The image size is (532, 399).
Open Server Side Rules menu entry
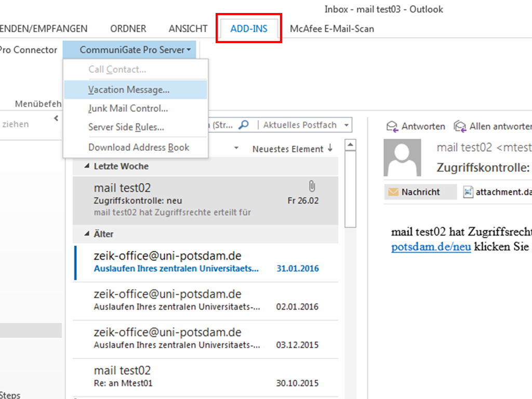click(126, 127)
